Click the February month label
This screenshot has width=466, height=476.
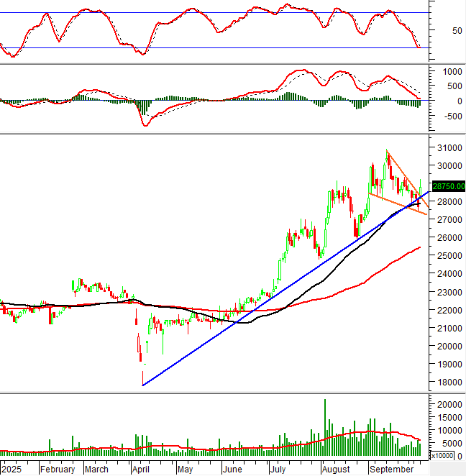57,469
